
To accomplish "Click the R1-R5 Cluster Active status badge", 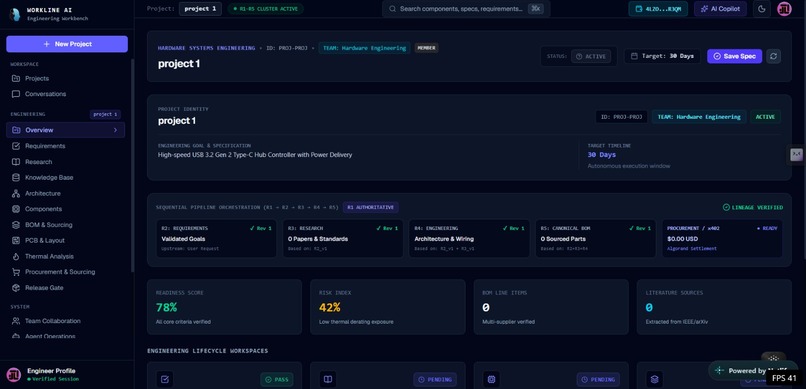I will [x=265, y=9].
